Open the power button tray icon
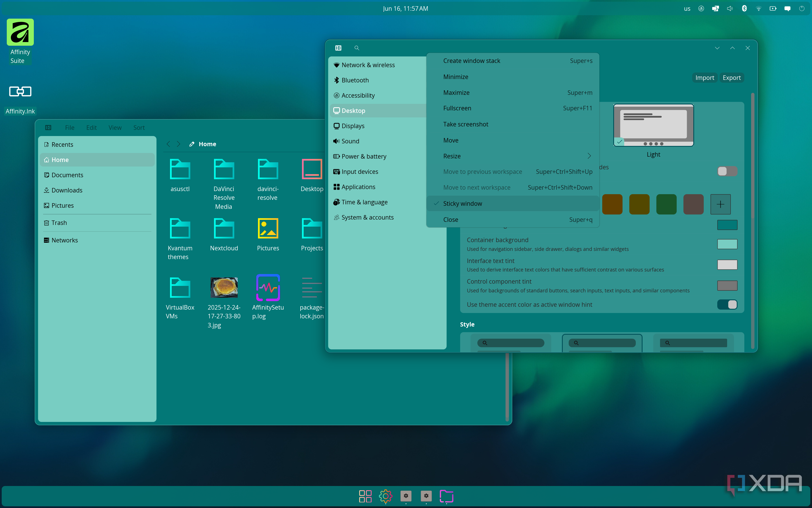 (x=802, y=9)
